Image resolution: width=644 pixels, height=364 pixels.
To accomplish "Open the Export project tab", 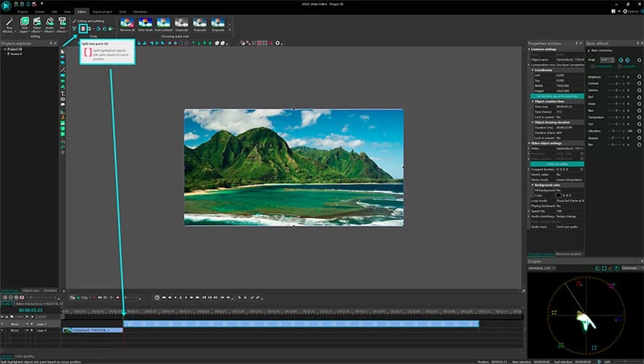I will 102,11.
